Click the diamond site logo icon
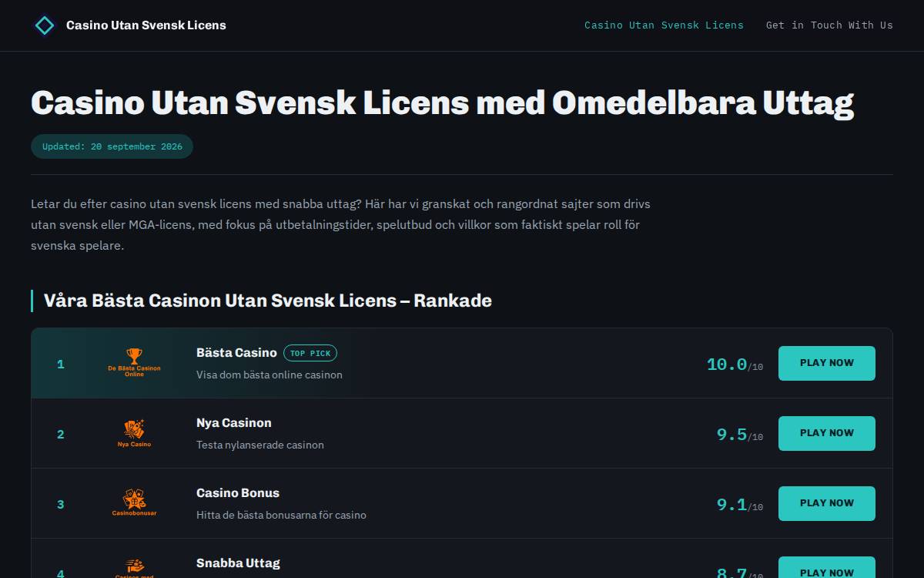Viewport: 924px width, 578px height. coord(45,25)
